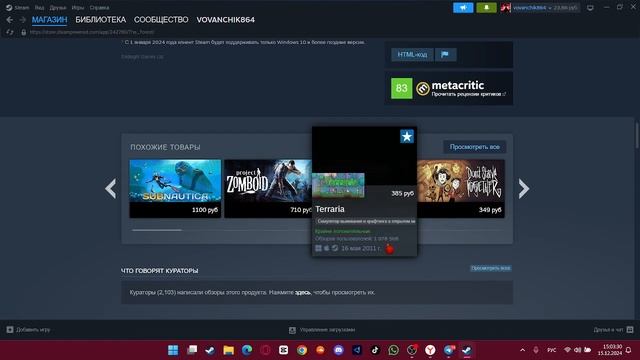
Task: Click Просмотреть все in similar items
Action: tap(475, 147)
